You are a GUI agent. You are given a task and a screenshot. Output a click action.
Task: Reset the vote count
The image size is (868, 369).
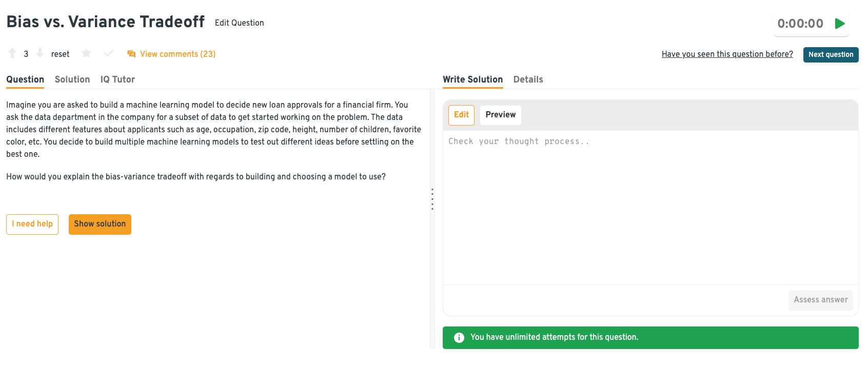pyautogui.click(x=60, y=54)
